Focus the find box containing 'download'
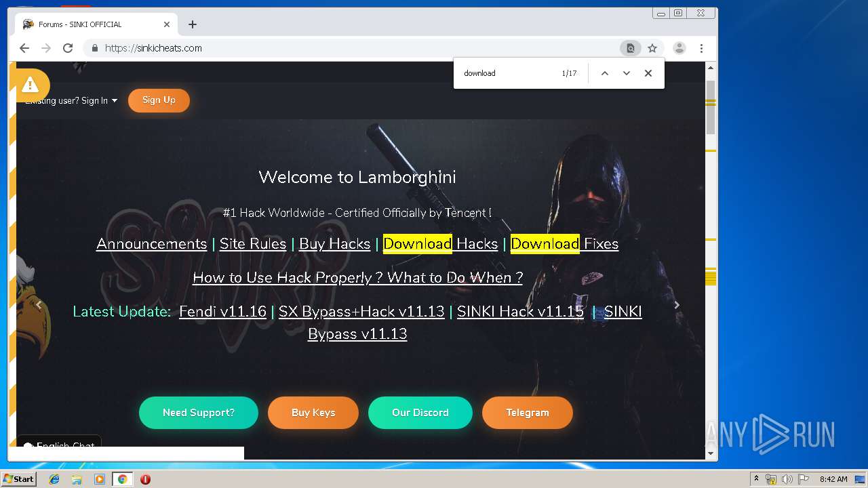 (509, 73)
